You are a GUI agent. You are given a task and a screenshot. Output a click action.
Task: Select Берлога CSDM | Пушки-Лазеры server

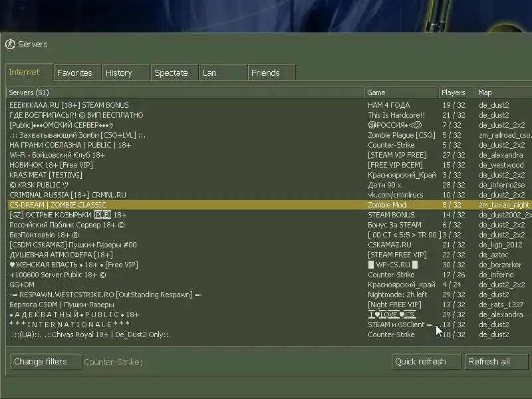269,305
